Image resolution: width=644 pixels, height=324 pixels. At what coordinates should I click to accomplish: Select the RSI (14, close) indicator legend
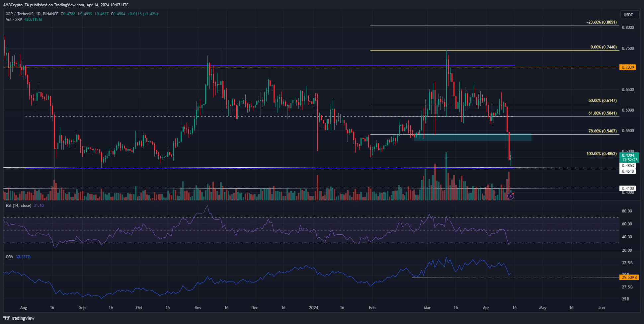tap(19, 205)
